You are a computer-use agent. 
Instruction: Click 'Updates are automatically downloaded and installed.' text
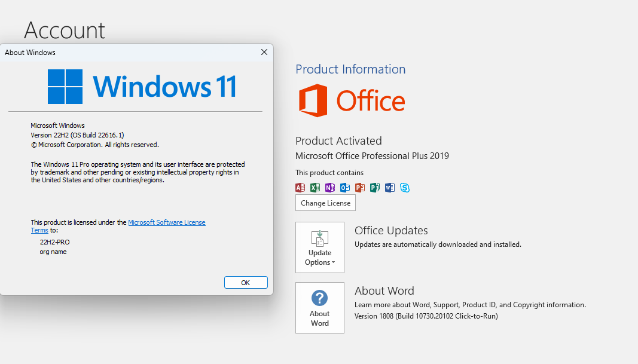(438, 244)
